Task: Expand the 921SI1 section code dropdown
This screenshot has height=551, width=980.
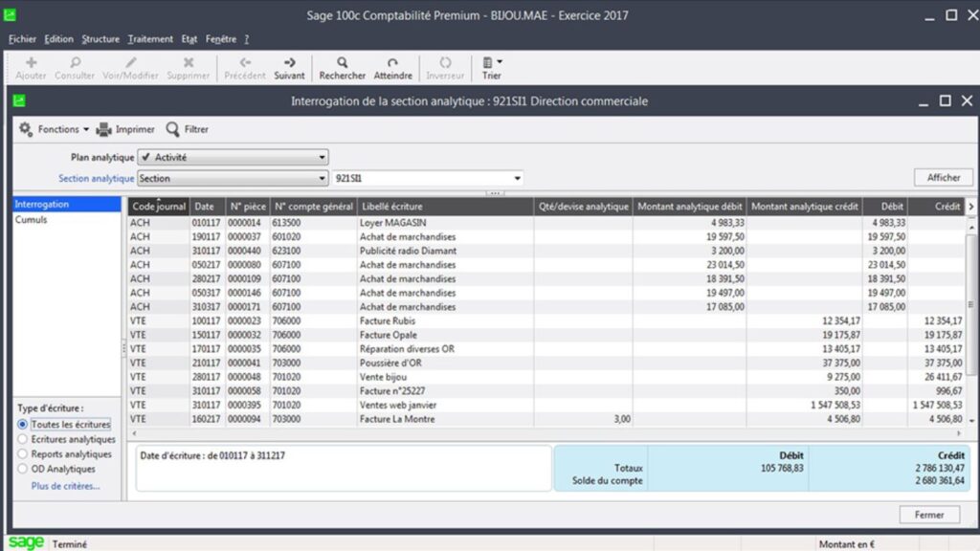Action: [517, 178]
